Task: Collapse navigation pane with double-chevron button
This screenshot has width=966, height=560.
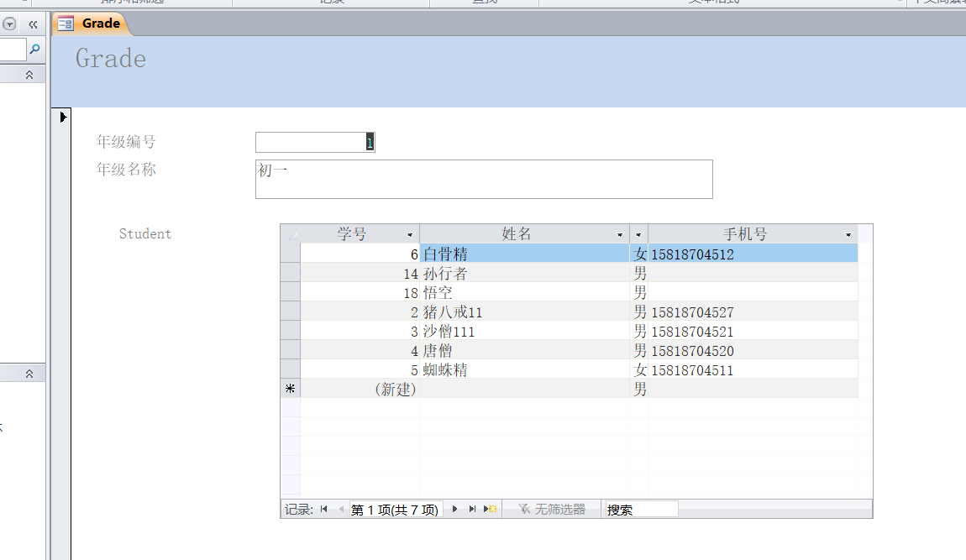Action: tap(33, 24)
